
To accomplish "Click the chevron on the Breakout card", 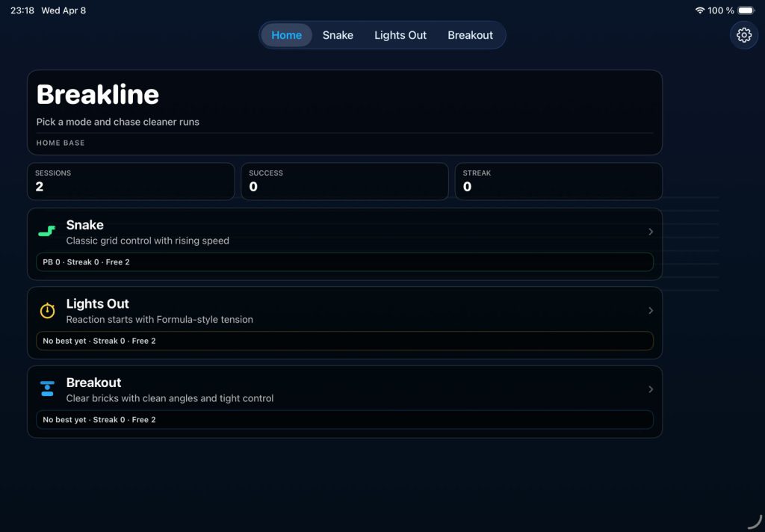I will 650,389.
